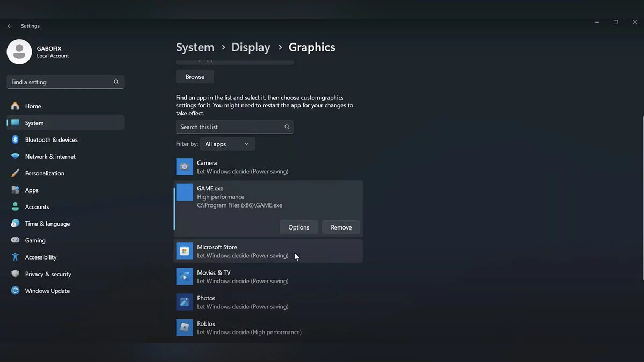Screen dimensions: 644x362
Task: Remove GAME.exe from the list
Action: point(341,227)
